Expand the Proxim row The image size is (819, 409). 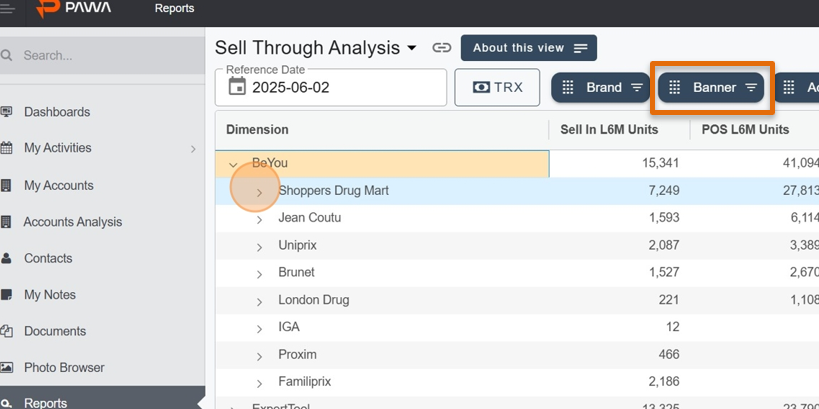[x=260, y=357]
